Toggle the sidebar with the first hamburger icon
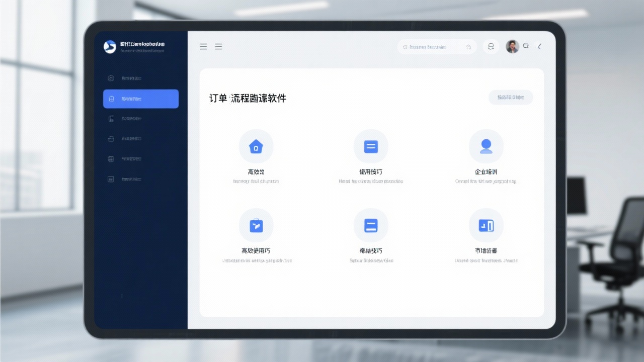This screenshot has width=644, height=362. (203, 46)
